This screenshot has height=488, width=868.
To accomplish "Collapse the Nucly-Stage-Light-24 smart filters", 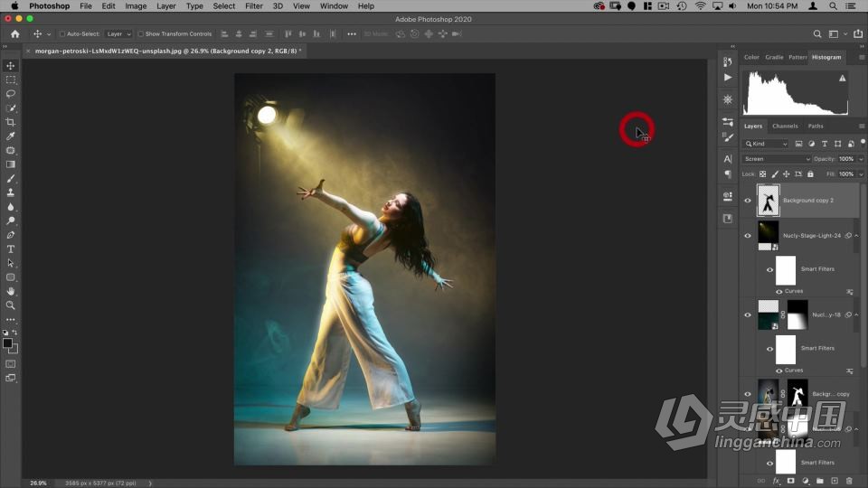I will [856, 236].
